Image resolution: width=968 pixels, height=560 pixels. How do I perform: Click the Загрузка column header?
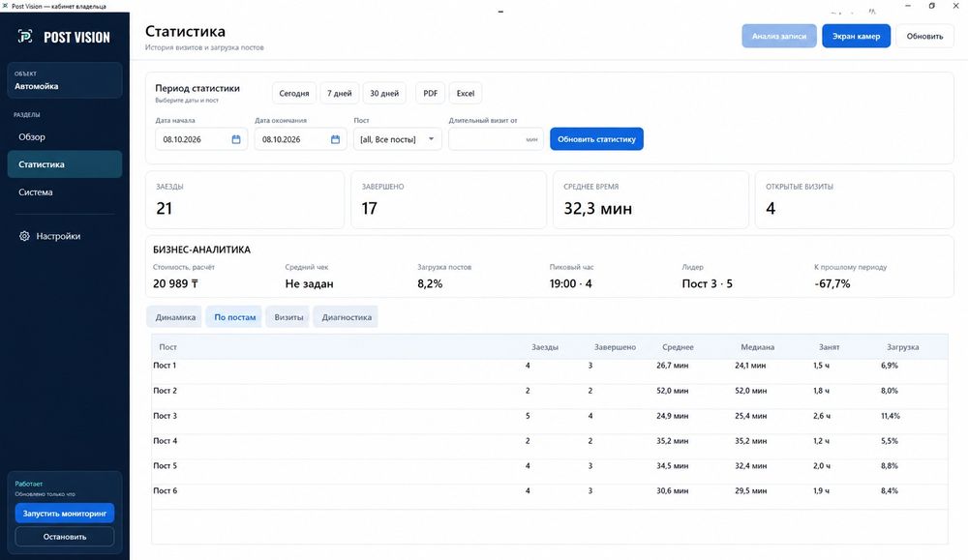902,347
